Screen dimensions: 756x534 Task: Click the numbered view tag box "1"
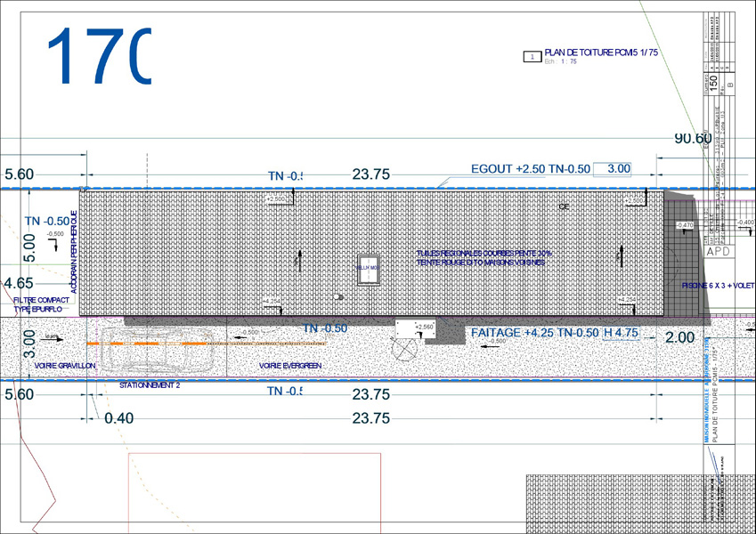coord(532,57)
